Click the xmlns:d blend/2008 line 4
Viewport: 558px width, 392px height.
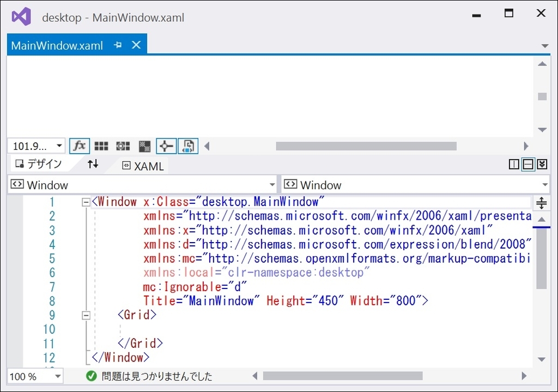coord(337,244)
